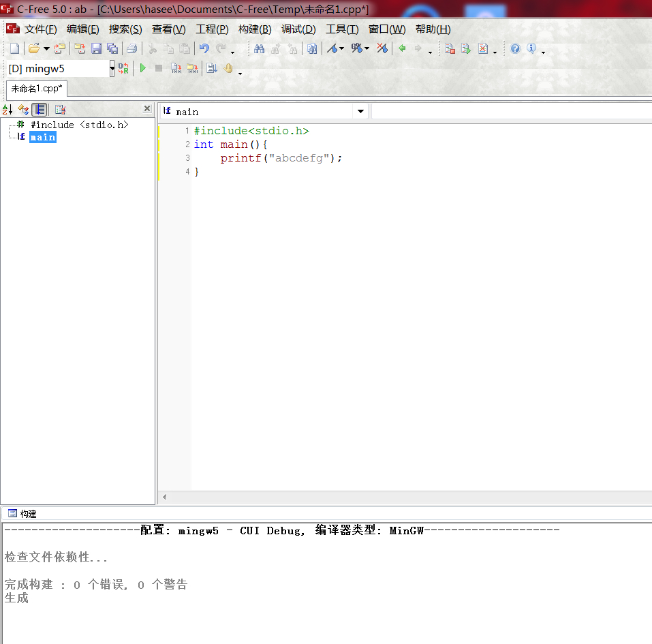Open the 编辑(E) menu
The width and height of the screenshot is (652, 644).
pos(82,29)
